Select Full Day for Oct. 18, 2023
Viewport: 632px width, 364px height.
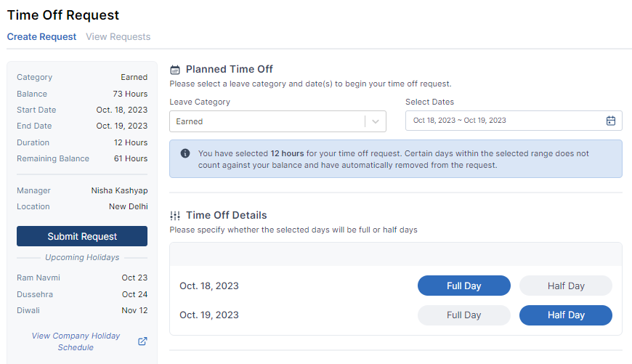(x=464, y=286)
